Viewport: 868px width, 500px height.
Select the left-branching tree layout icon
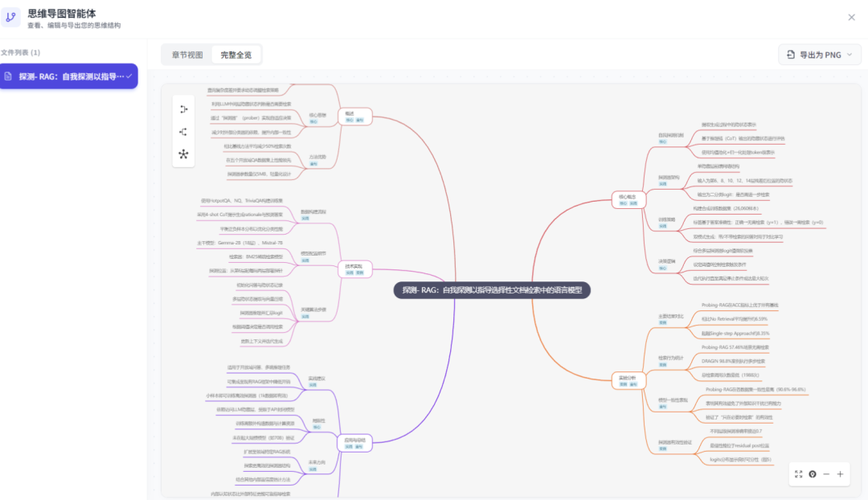click(x=183, y=132)
